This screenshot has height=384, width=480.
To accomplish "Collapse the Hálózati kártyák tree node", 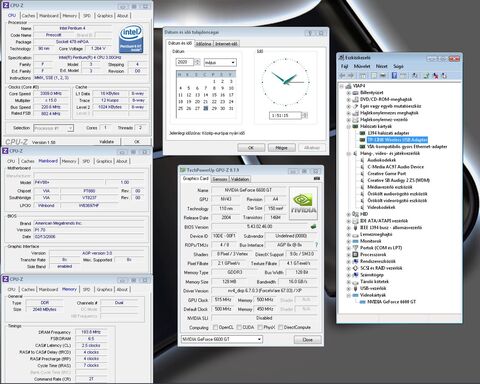I will (x=348, y=126).
